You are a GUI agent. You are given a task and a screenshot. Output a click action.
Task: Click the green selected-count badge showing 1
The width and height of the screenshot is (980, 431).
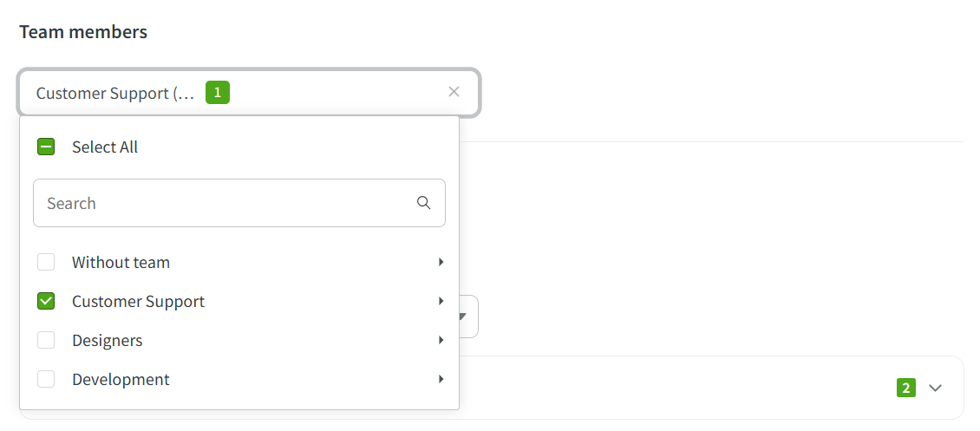(218, 92)
